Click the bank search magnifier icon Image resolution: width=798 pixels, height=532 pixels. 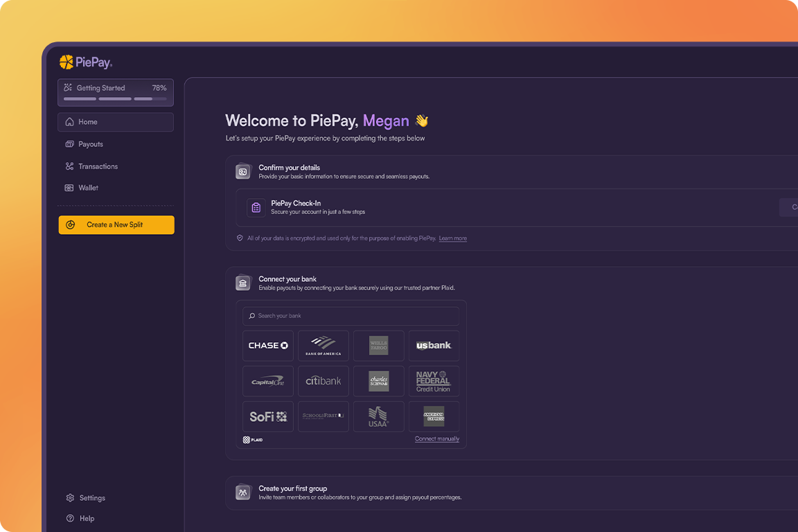(252, 316)
